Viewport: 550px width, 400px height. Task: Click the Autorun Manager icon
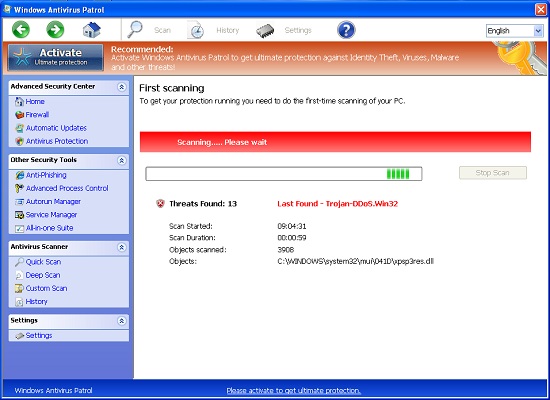pyautogui.click(x=19, y=202)
